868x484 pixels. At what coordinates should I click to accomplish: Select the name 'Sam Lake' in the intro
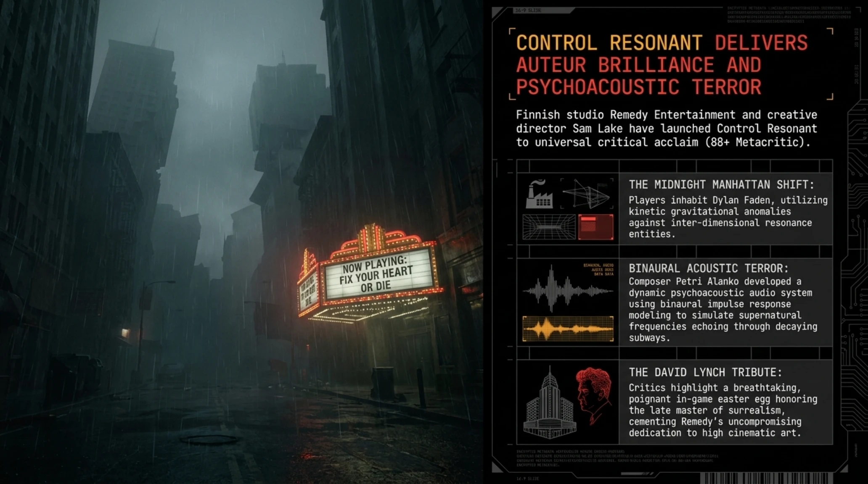[598, 129]
